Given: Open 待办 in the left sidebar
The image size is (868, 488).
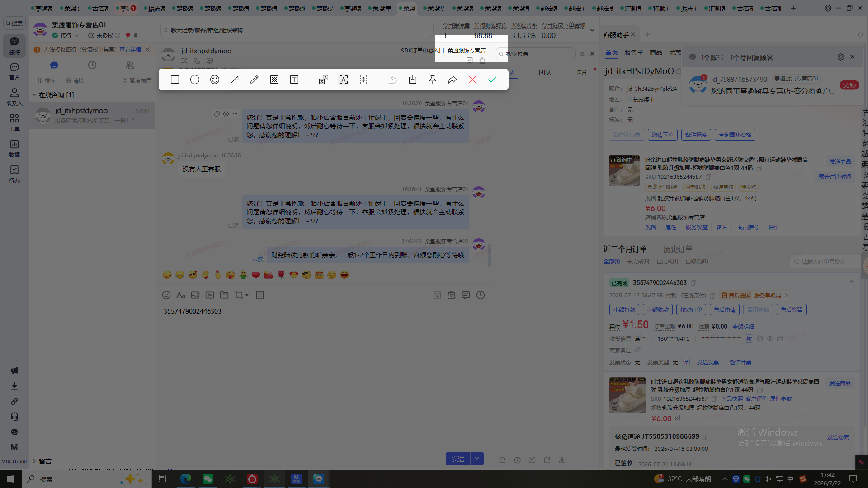Looking at the screenshot, I should (14, 174).
